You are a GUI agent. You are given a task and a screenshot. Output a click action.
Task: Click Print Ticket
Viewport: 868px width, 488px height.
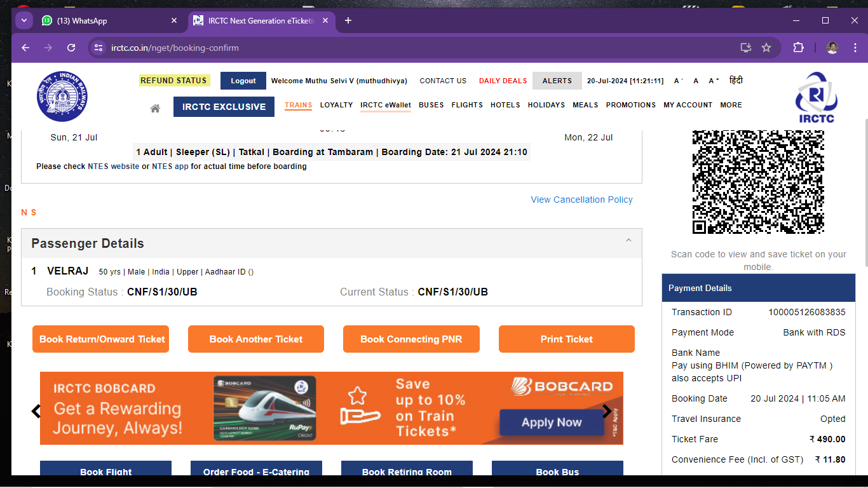567,339
